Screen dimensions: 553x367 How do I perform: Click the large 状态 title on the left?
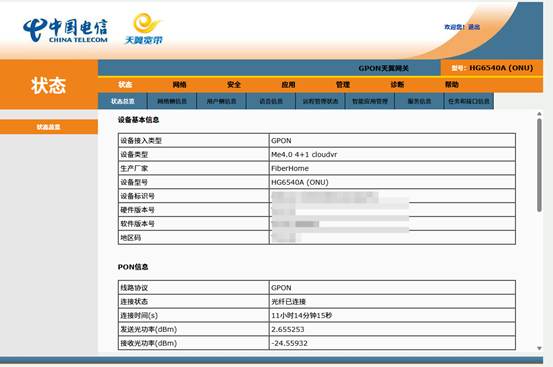click(49, 86)
